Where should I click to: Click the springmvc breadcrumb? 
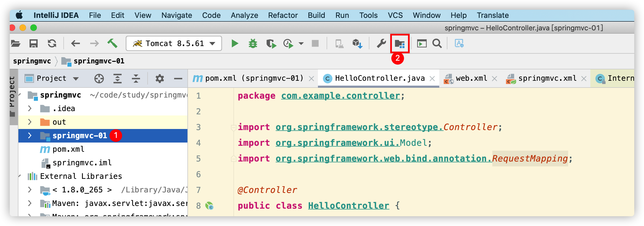coord(32,61)
